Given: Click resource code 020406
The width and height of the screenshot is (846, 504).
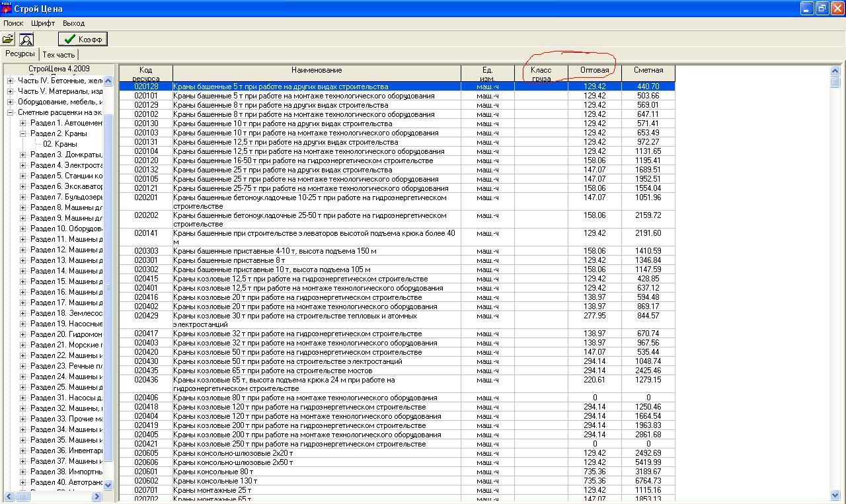Looking at the screenshot, I should [x=146, y=398].
